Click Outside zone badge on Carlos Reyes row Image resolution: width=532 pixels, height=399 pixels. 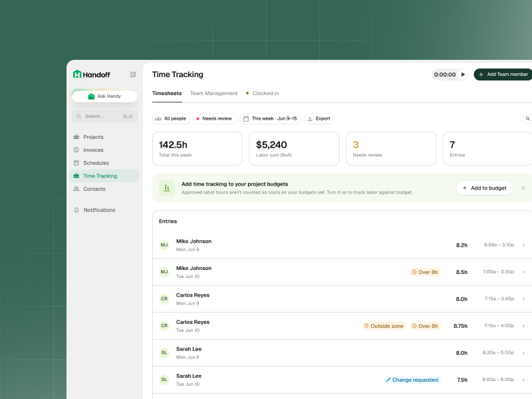point(384,326)
